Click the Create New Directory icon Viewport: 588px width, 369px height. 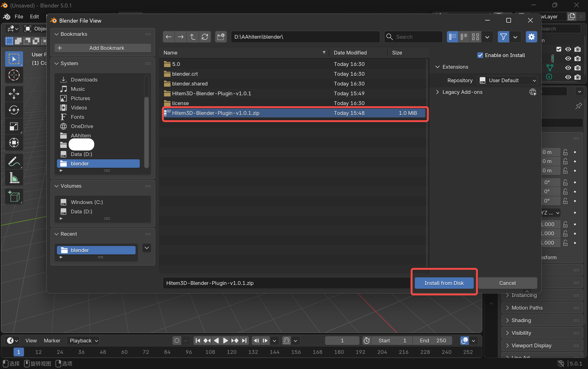point(220,37)
